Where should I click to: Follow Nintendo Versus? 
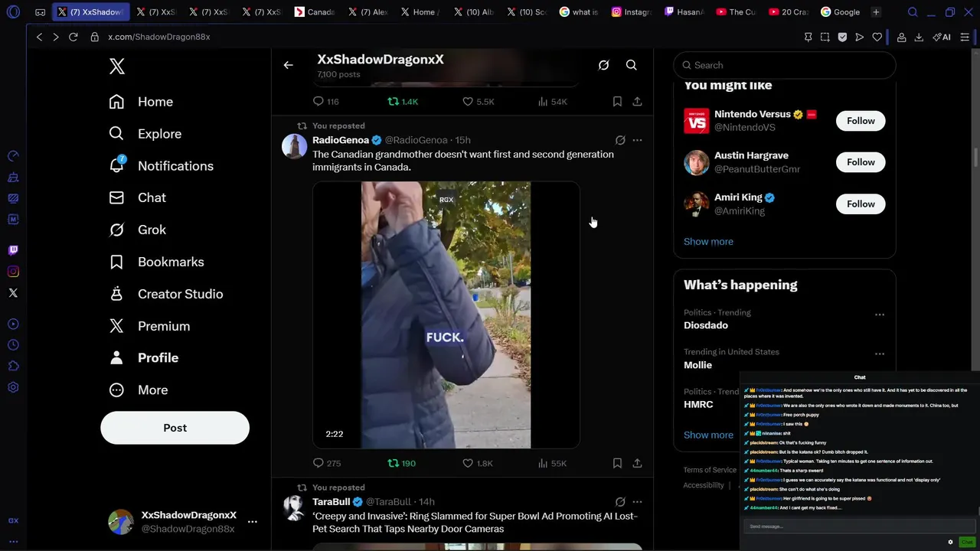coord(861,121)
